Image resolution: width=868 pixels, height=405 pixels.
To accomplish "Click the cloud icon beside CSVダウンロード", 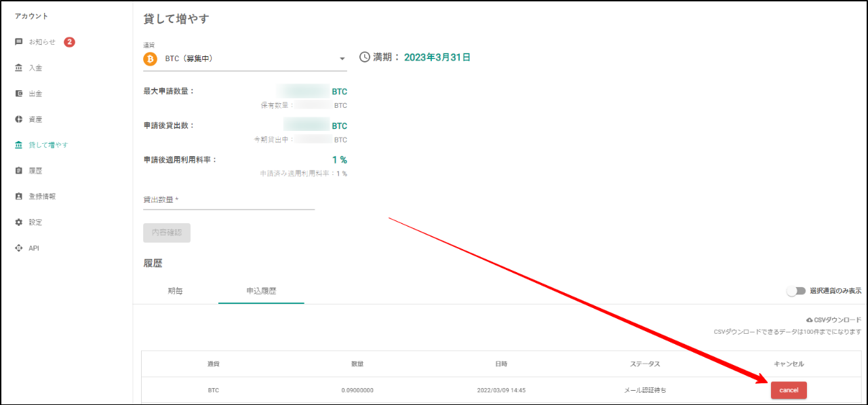I will 809,320.
